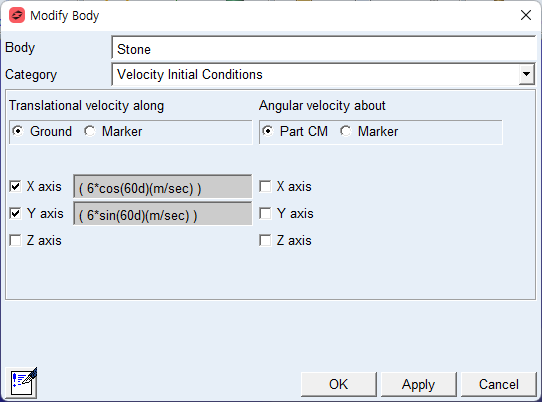Open the Category dropdown arrow
The height and width of the screenshot is (402, 542).
[x=526, y=74]
